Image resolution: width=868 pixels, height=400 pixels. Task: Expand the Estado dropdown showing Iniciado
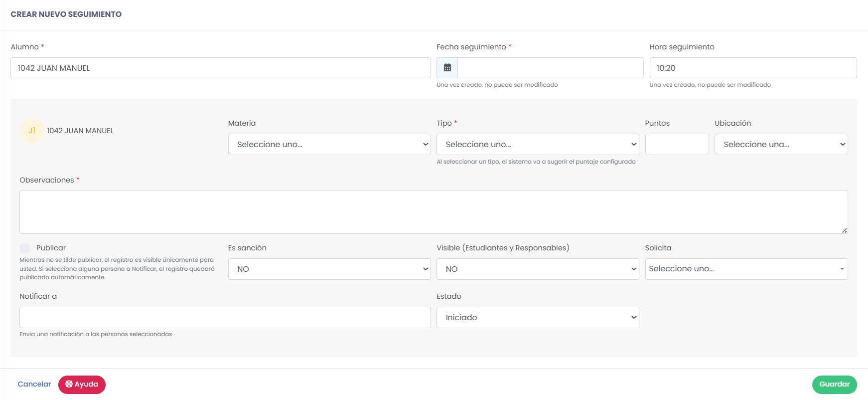[538, 317]
